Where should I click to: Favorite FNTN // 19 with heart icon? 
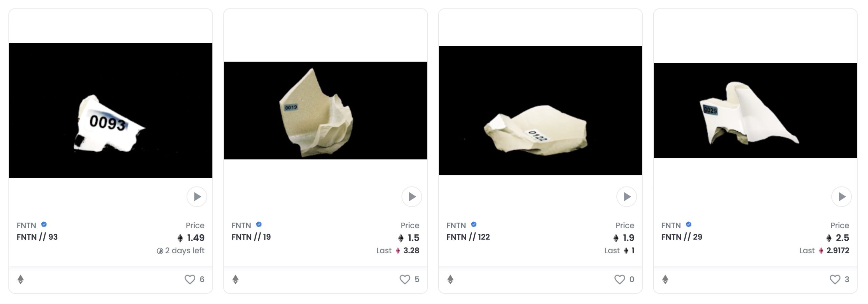pos(405,279)
